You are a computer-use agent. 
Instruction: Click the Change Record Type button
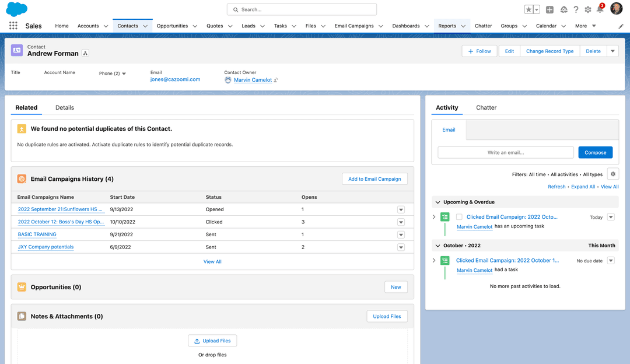point(549,51)
